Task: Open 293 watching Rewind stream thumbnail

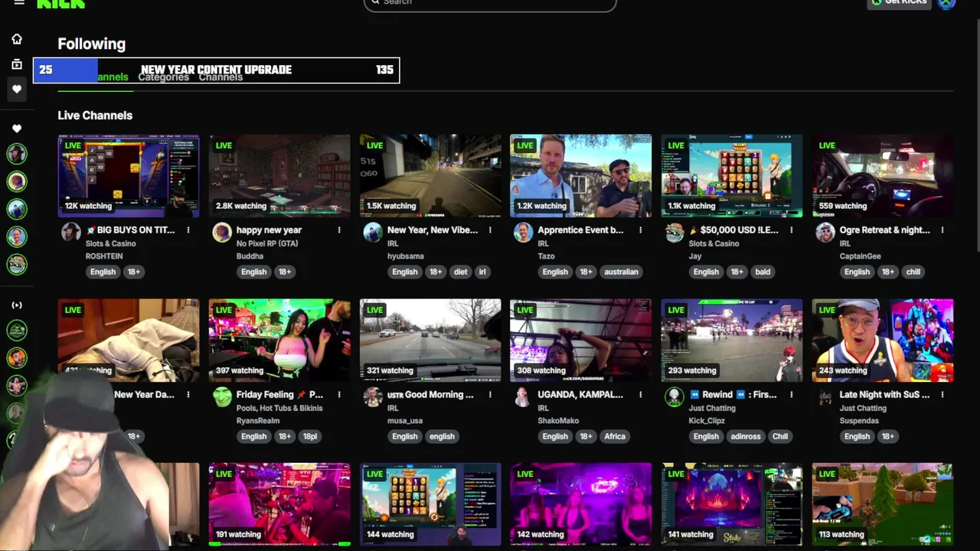Action: pos(732,341)
